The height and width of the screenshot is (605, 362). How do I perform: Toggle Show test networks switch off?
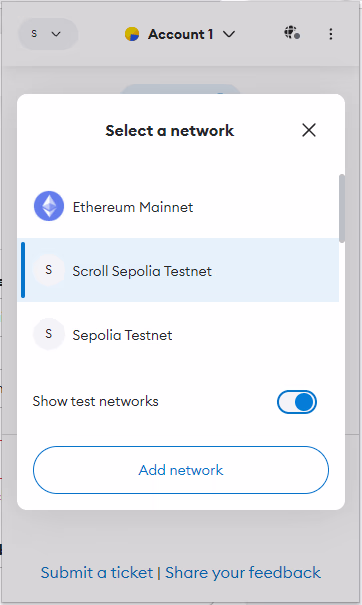pos(297,402)
